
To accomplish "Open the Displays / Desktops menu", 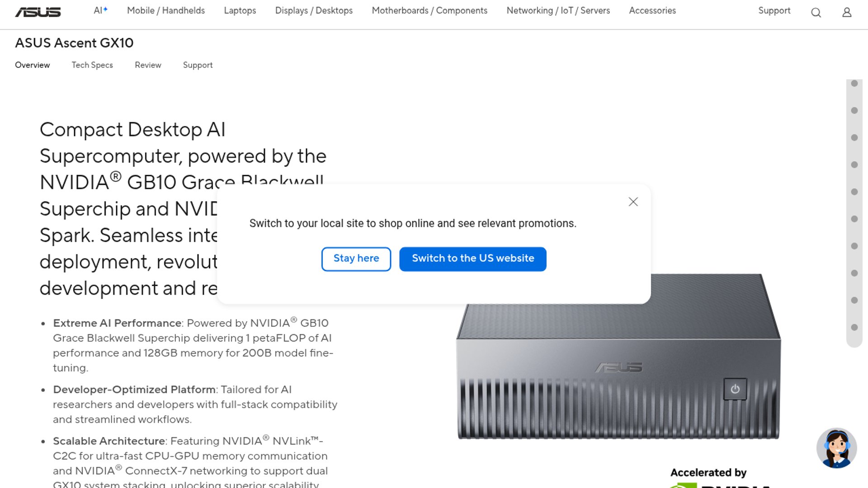I will coord(314,10).
